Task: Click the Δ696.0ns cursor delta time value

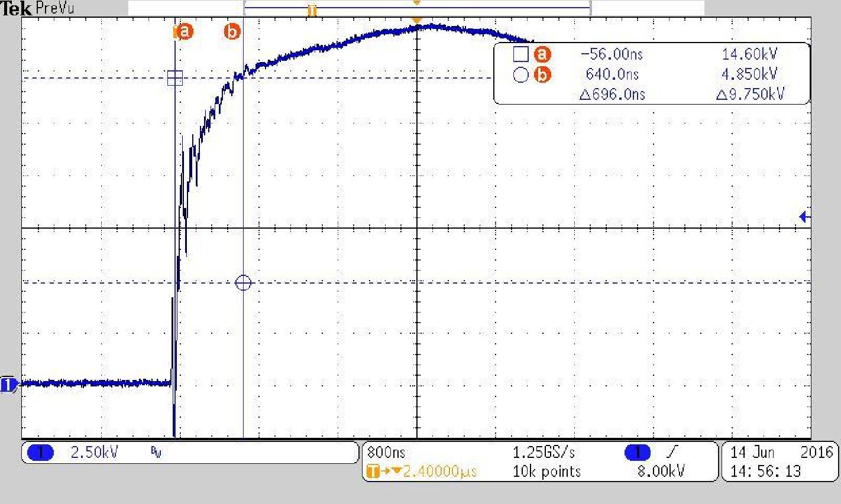Action: (612, 94)
